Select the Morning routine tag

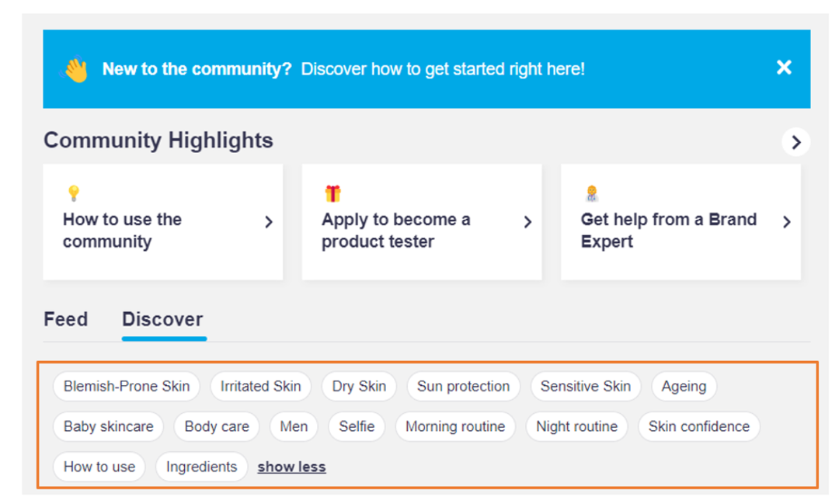[454, 426]
